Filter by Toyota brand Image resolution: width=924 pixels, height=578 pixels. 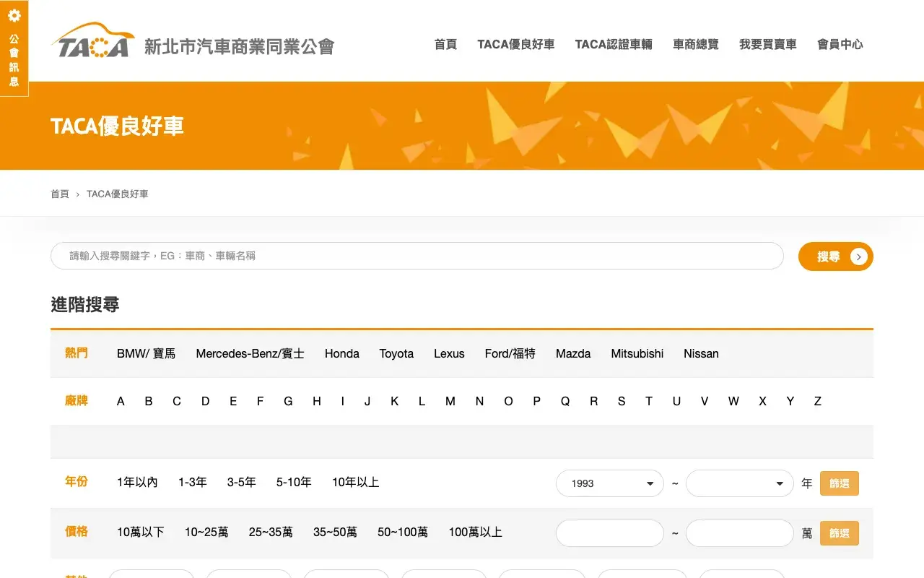click(x=396, y=353)
